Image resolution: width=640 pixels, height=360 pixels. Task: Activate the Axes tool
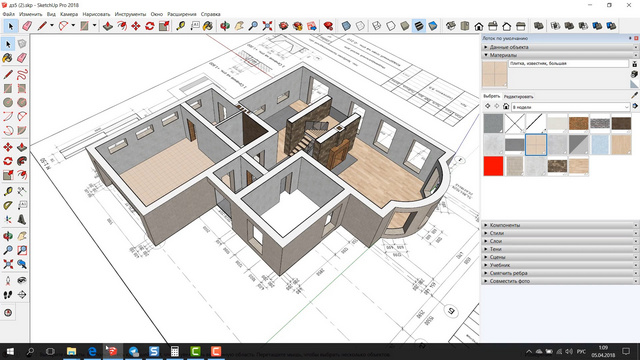pyautogui.click(x=8, y=219)
